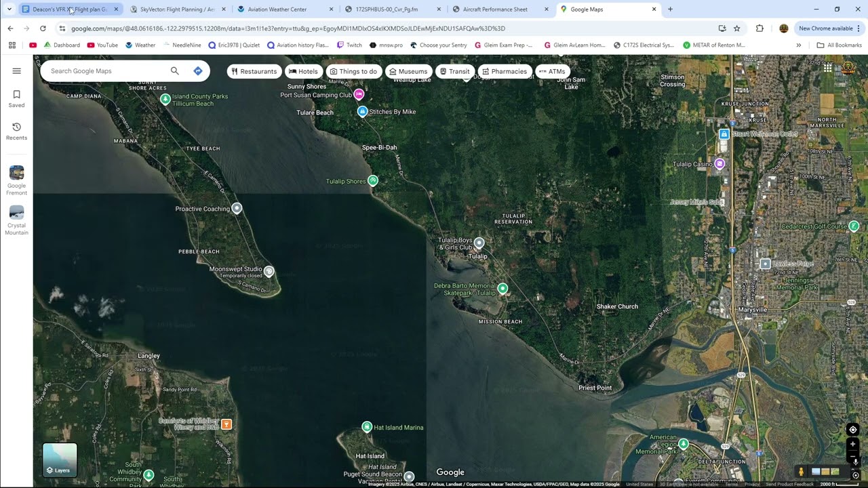Select the Pharmacies chip
The image size is (868, 488).
tap(505, 71)
